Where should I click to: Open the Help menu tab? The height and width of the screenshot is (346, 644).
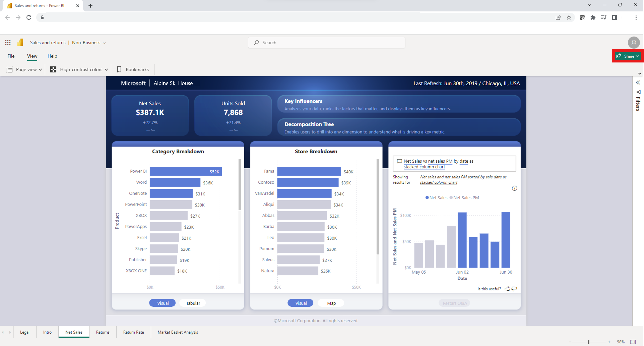tap(52, 56)
